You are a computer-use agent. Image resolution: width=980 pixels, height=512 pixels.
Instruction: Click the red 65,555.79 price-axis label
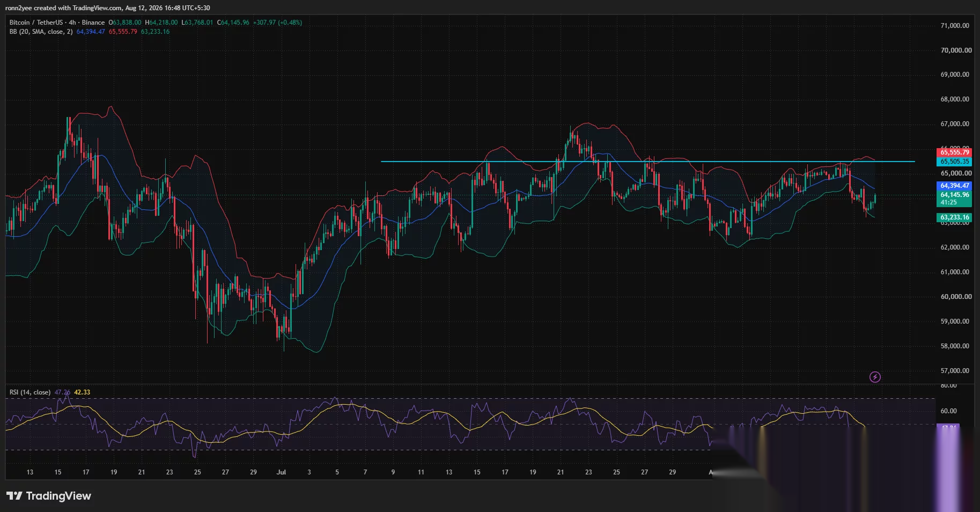(x=954, y=152)
